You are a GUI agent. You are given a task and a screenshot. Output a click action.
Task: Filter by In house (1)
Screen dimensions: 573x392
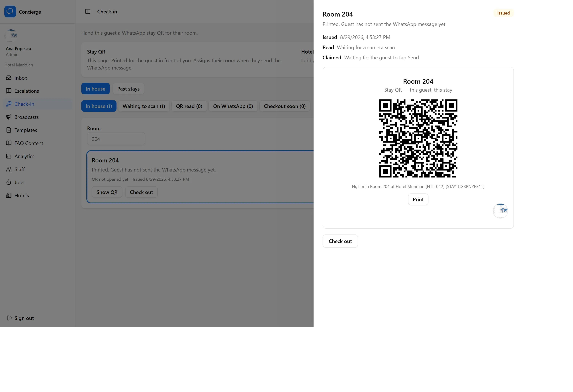(99, 106)
